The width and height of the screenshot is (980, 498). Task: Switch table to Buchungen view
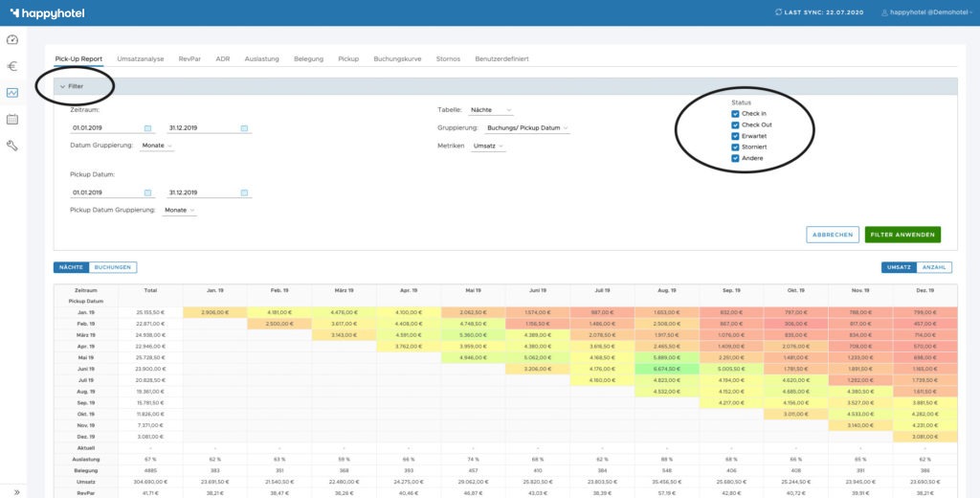[x=113, y=267]
